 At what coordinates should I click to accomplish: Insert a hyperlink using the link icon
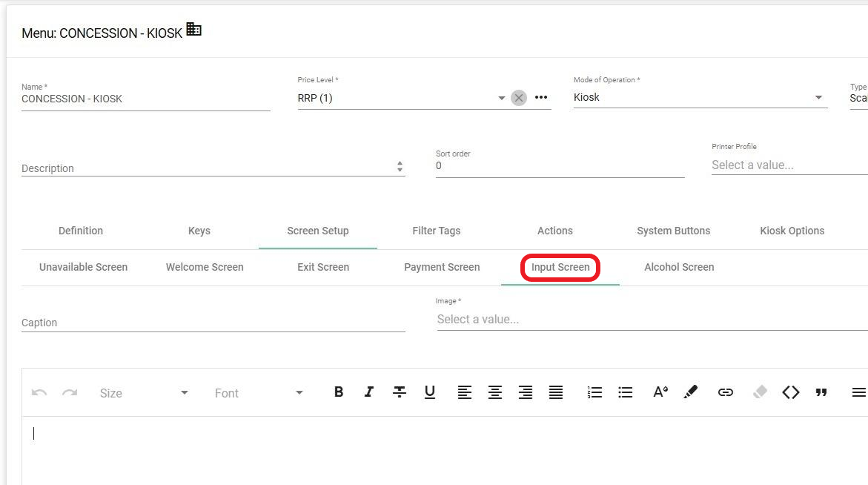726,392
